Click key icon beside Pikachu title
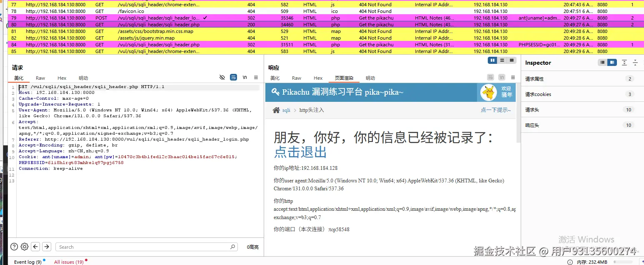 (275, 92)
